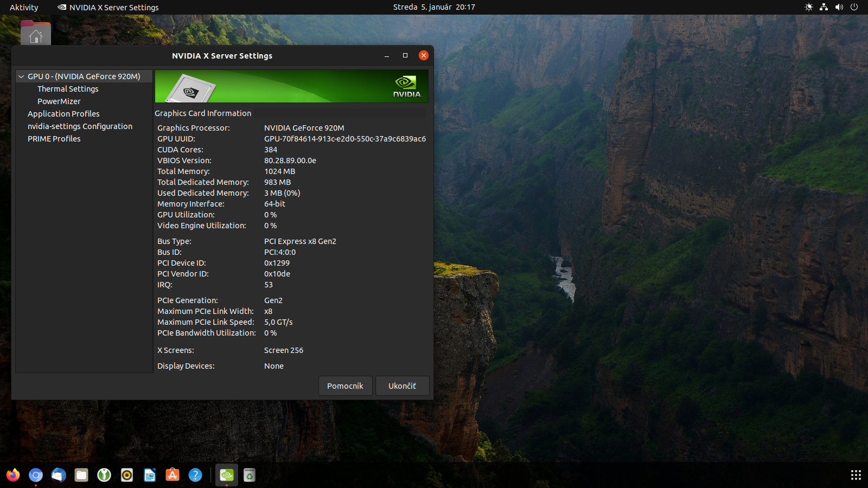Click the Ukončiť quit button
This screenshot has height=488, width=868.
(402, 386)
